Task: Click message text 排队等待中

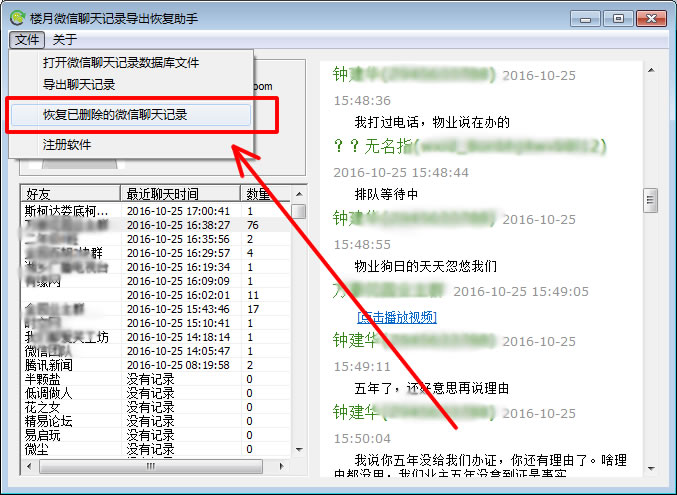Action: click(386, 194)
